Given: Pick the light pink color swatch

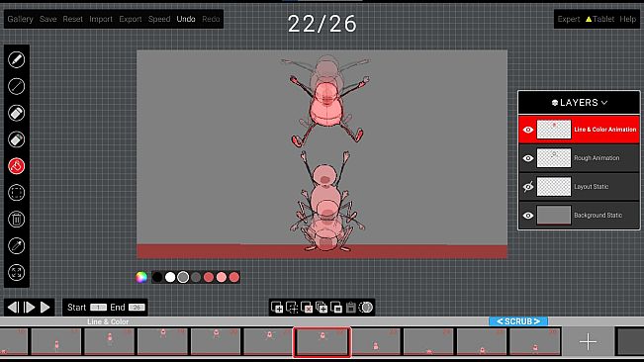Looking at the screenshot, I should click(x=222, y=278).
